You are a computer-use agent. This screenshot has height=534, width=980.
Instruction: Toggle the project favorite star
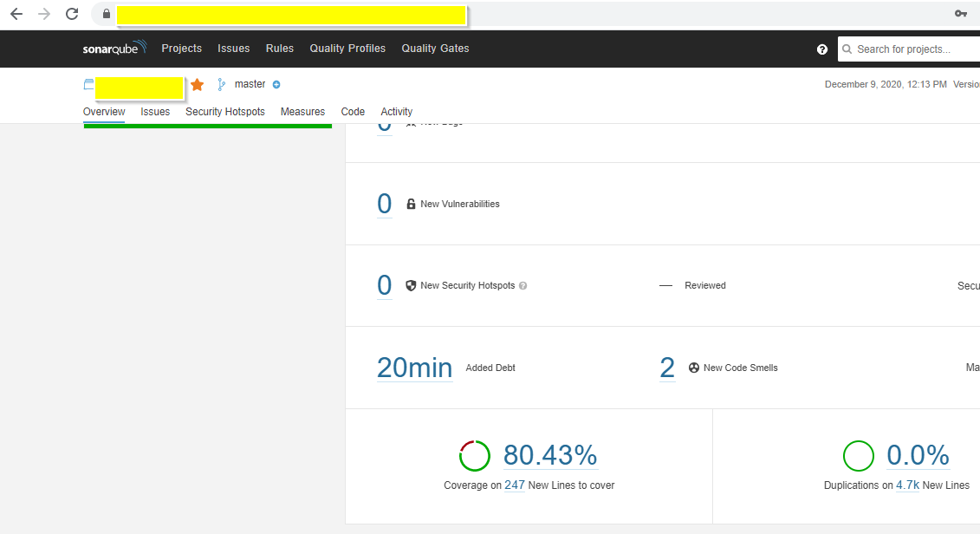197,84
